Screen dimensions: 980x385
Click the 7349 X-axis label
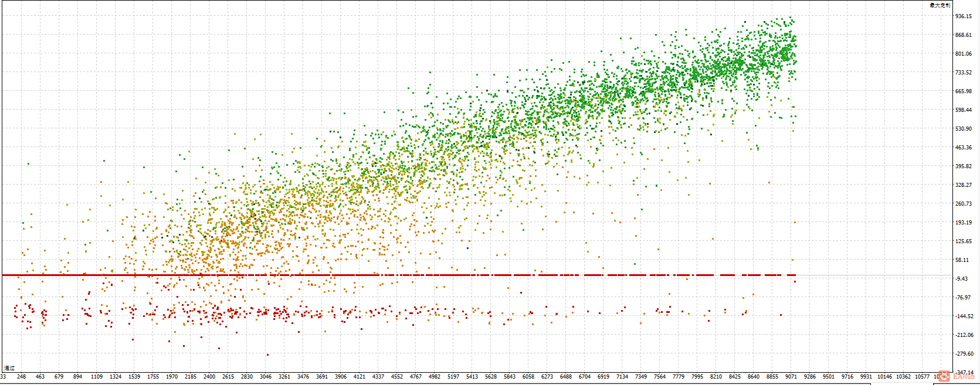(x=641, y=377)
